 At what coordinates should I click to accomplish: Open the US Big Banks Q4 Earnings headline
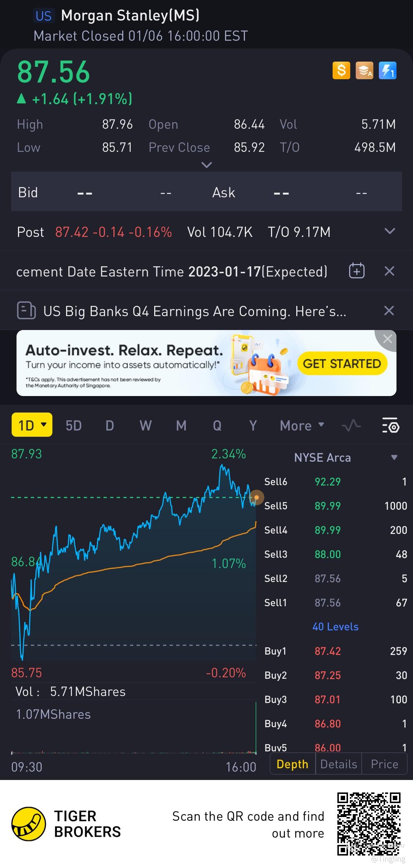(x=195, y=311)
